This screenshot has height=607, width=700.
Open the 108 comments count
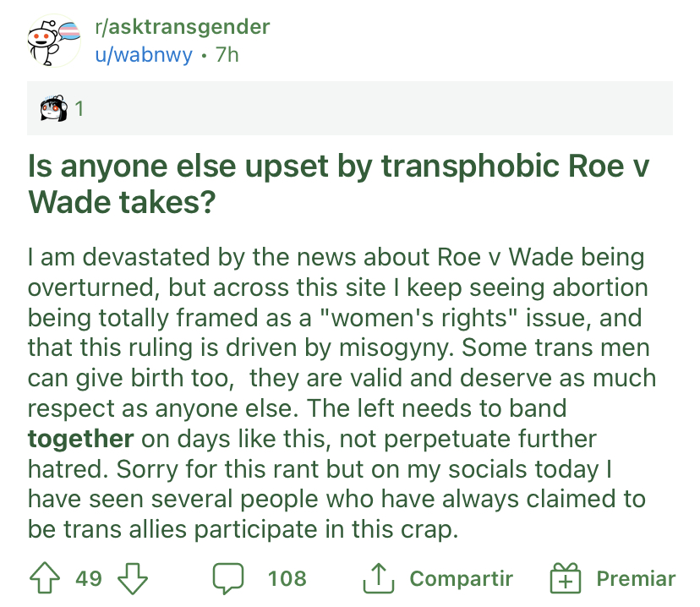(287, 578)
